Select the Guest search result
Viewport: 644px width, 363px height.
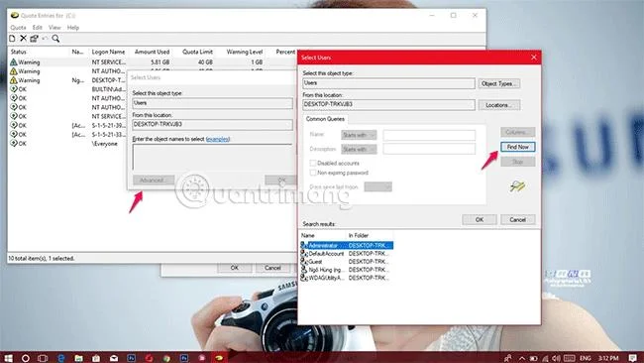point(347,262)
